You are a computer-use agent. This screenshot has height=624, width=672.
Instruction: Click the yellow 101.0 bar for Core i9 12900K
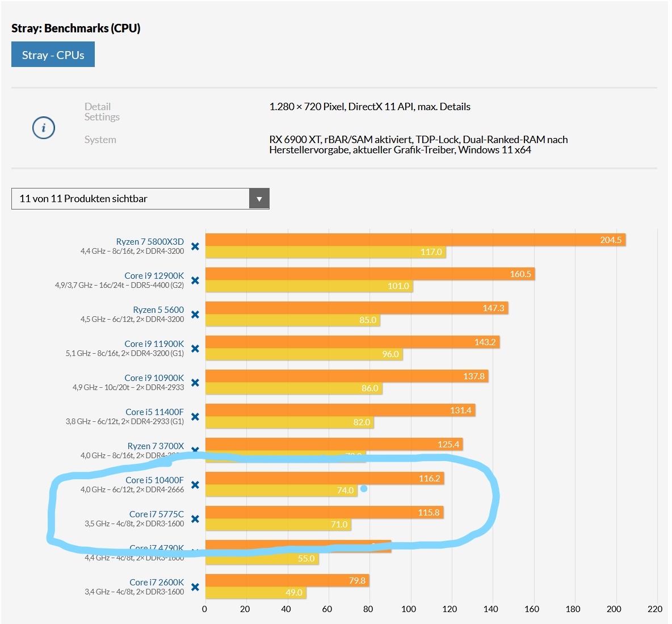[x=309, y=286]
